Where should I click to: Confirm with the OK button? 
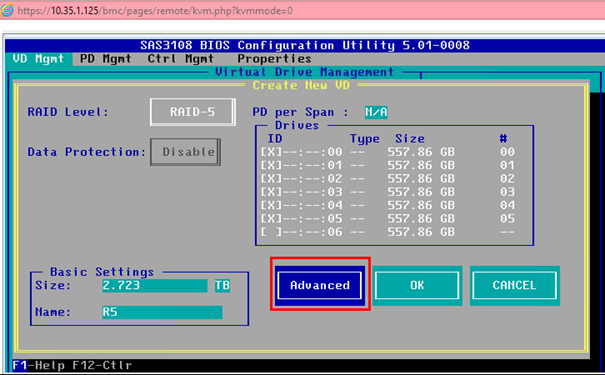click(417, 285)
